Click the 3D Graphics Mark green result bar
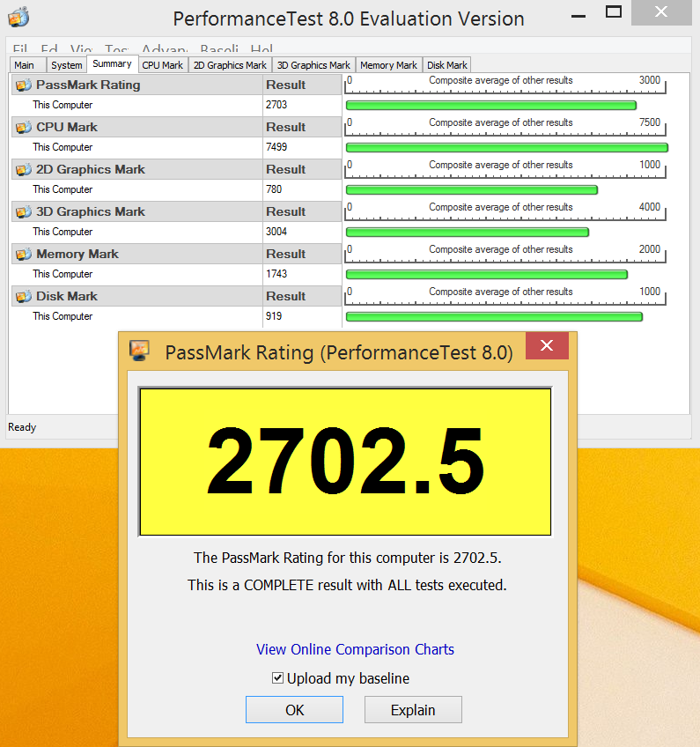Screen dimensions: 700x747 click(x=468, y=233)
